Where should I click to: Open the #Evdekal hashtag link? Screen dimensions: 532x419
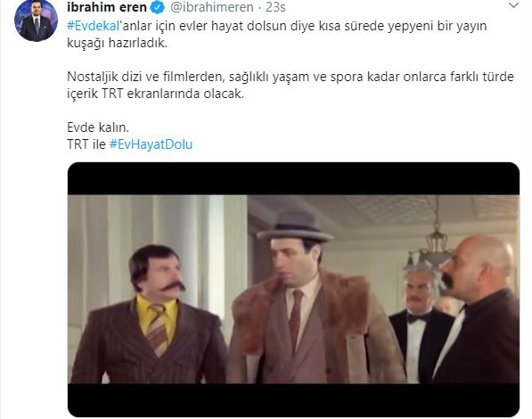[x=93, y=26]
